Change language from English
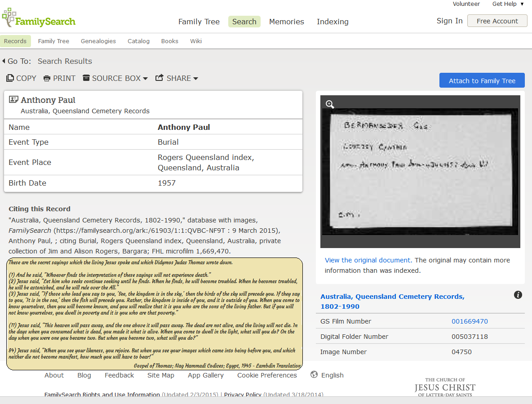The width and height of the screenshot is (532, 404). point(332,375)
